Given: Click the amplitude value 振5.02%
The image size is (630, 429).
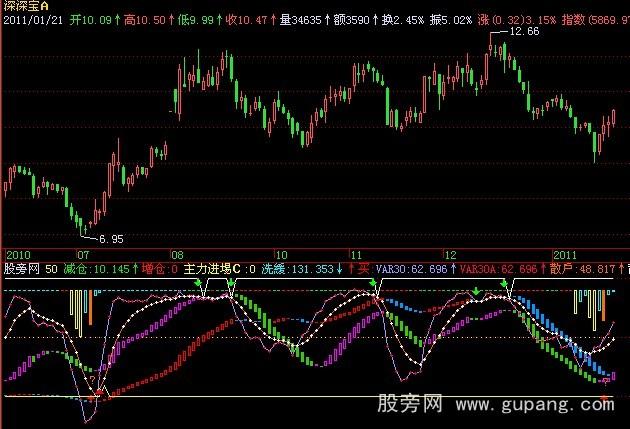Looking at the screenshot, I should coord(451,20).
